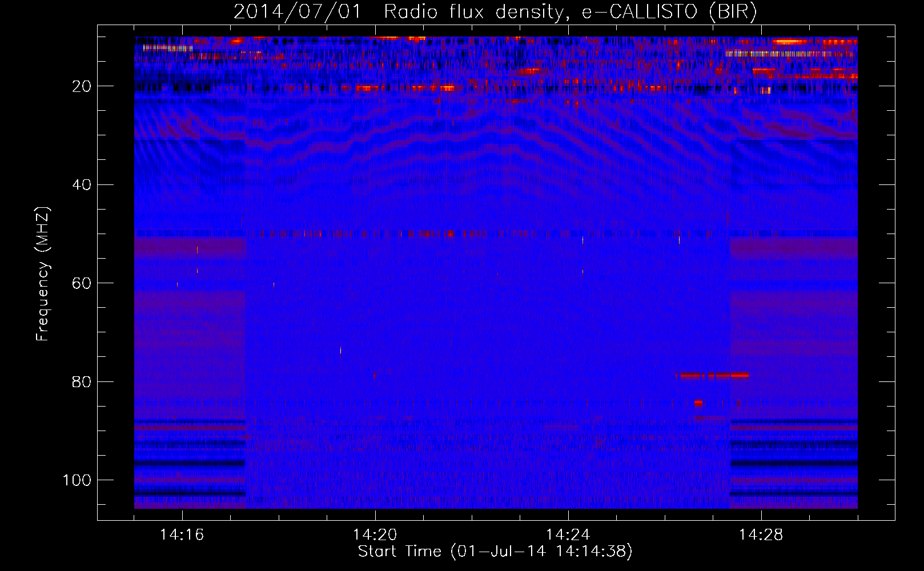924x571 pixels.
Task: Click the "Frequency (MHZ)" y-axis label
Action: point(43,274)
